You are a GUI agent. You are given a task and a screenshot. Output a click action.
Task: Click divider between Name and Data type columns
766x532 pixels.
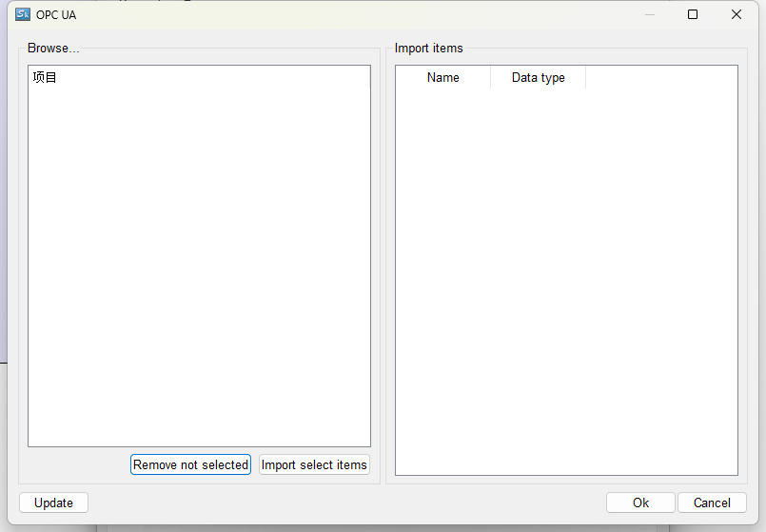point(490,78)
